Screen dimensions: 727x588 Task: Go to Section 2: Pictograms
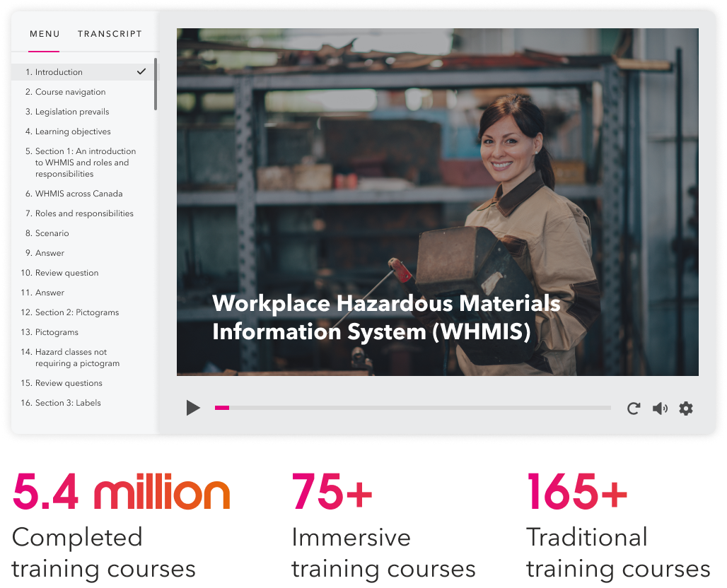coord(76,312)
